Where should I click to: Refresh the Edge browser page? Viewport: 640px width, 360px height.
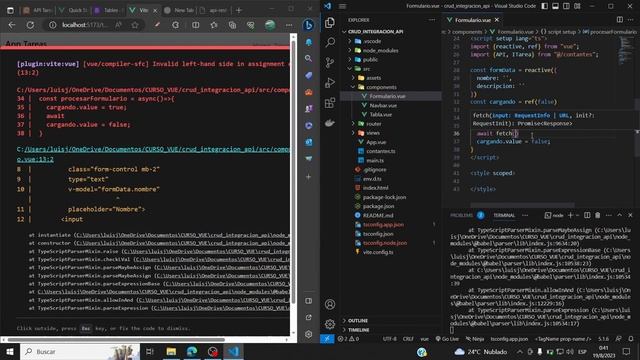pos(30,25)
